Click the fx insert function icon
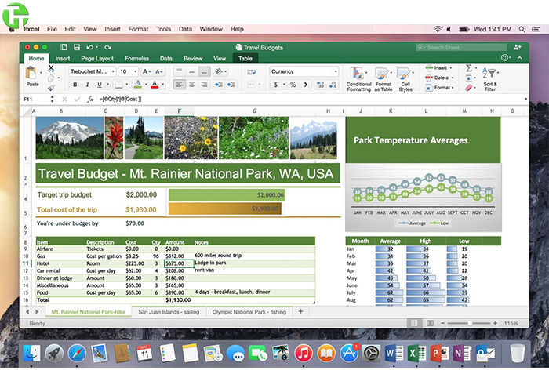The image size is (549, 392). click(90, 100)
